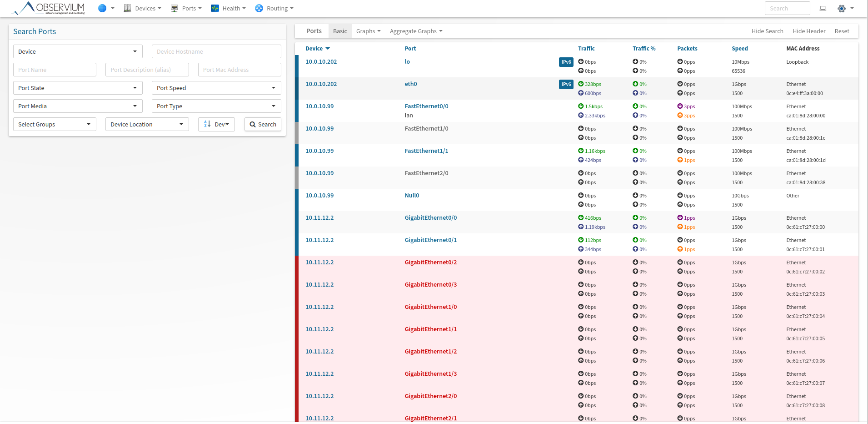This screenshot has height=424, width=868.
Task: Expand the Device Location dropdown
Action: (147, 124)
